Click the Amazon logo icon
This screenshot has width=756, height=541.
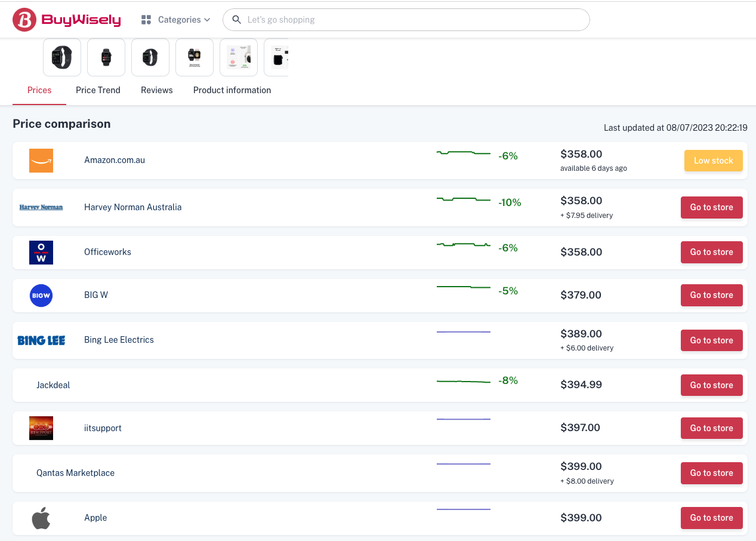click(41, 161)
